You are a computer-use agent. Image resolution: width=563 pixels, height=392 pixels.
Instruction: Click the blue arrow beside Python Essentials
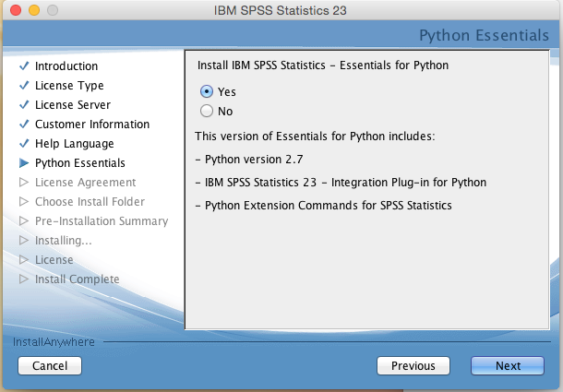coord(24,163)
